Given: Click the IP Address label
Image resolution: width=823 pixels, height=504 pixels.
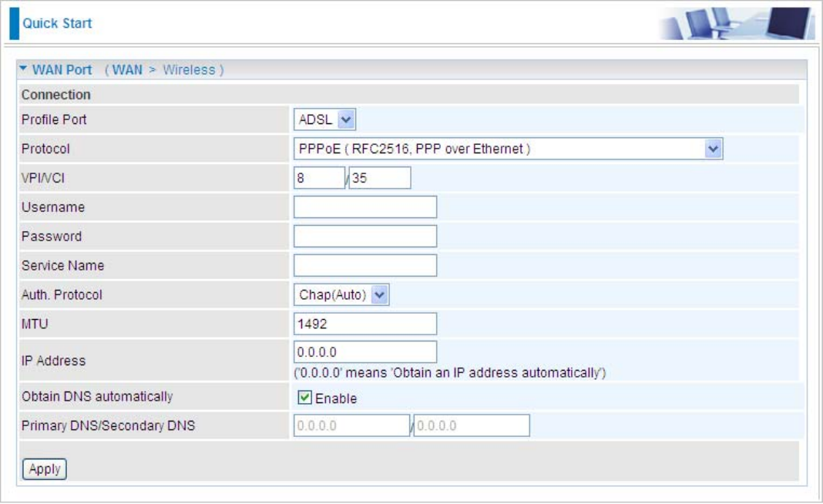Looking at the screenshot, I should [53, 361].
